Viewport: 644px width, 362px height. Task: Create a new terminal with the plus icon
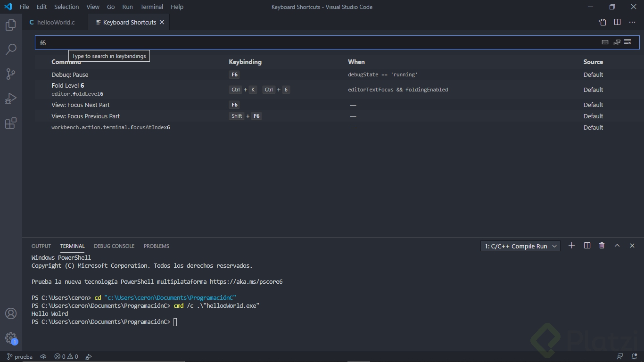coord(571,246)
